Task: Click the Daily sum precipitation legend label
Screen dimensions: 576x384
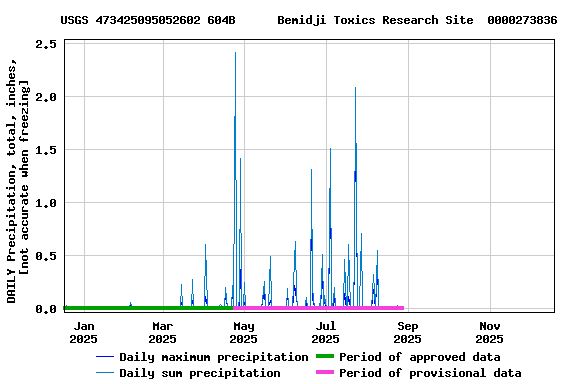Action: click(x=200, y=373)
